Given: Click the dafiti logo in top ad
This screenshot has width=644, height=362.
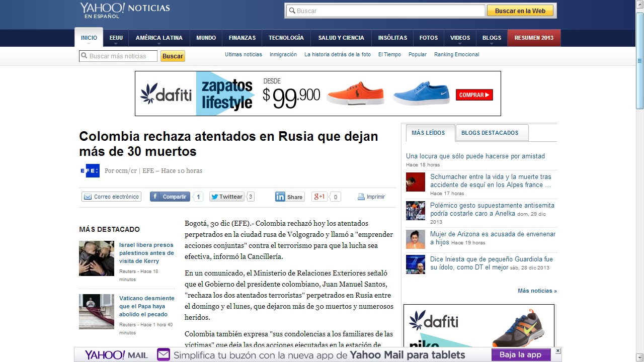Looking at the screenshot, I should pos(166,93).
